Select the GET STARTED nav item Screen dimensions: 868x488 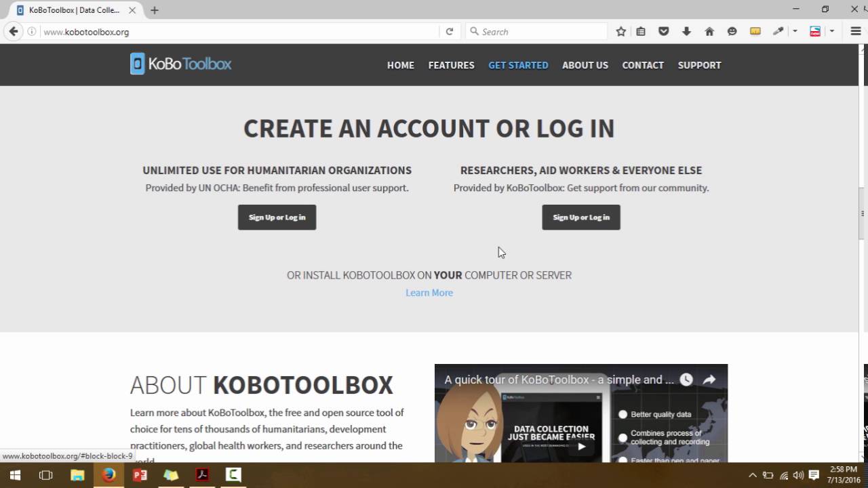coord(518,65)
